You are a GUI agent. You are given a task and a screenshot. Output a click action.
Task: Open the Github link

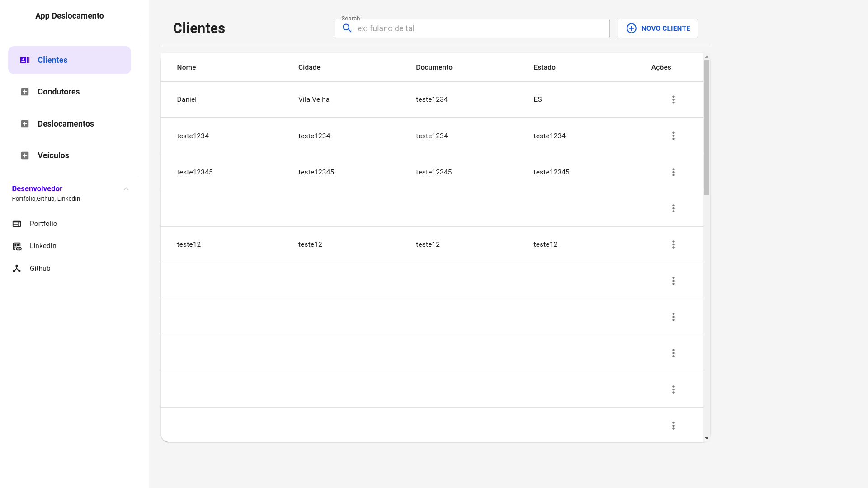click(x=40, y=268)
